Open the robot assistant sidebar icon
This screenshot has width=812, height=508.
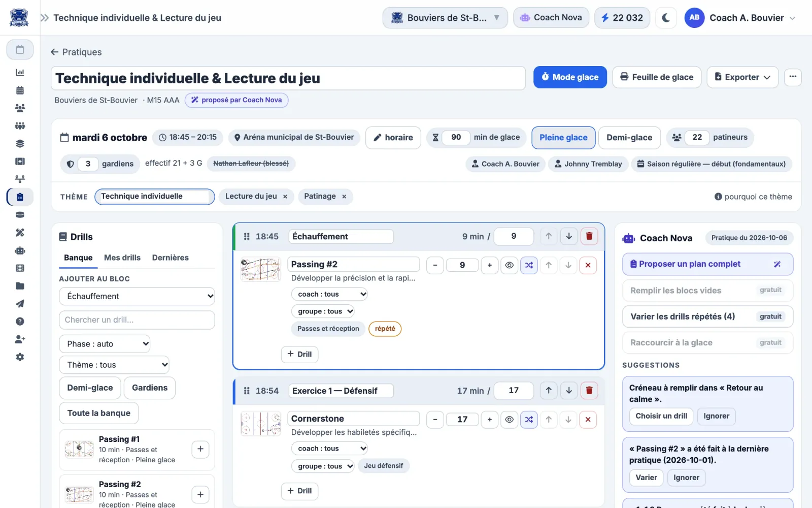point(20,250)
